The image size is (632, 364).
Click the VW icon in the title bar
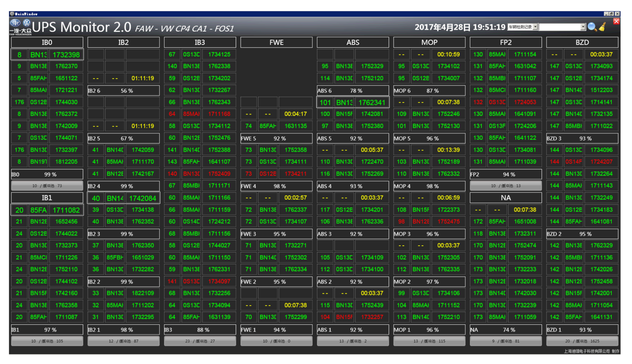coord(12,14)
